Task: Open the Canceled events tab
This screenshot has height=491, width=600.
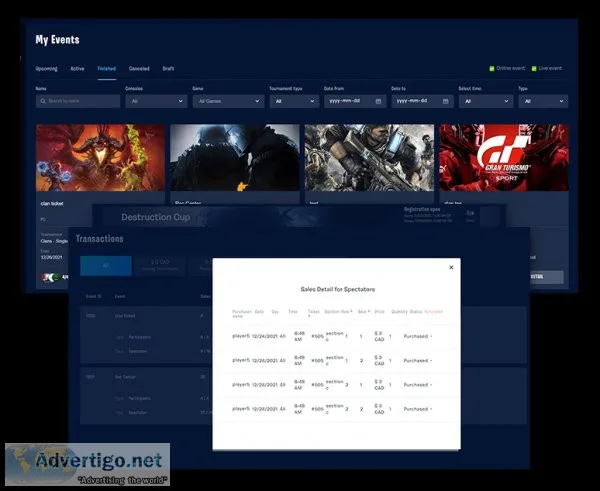Action: (139, 69)
